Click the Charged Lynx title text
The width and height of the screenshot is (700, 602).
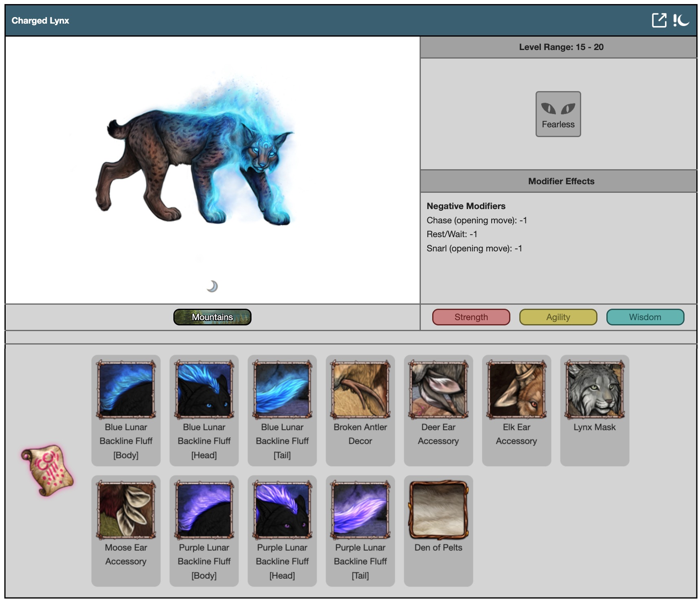40,21
